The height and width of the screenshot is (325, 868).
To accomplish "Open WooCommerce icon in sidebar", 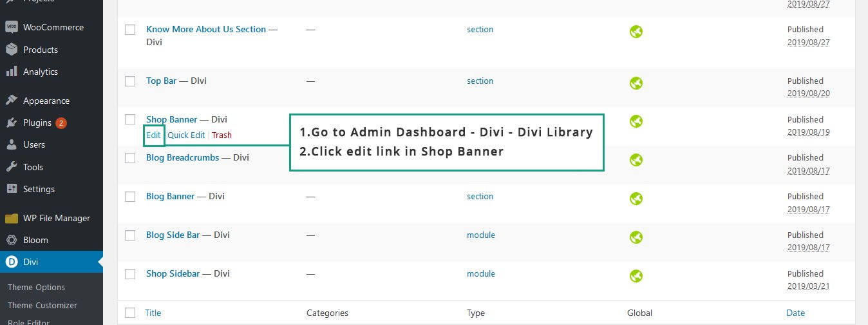I will pyautogui.click(x=11, y=28).
